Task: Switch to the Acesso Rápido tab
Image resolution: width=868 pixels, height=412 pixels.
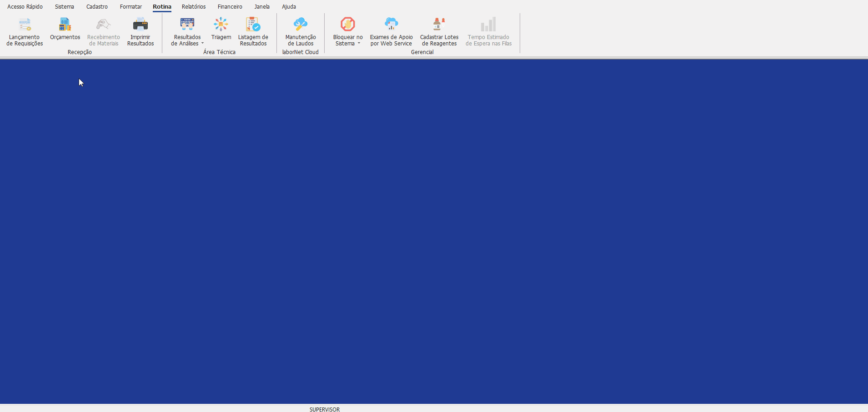Action: tap(25, 7)
